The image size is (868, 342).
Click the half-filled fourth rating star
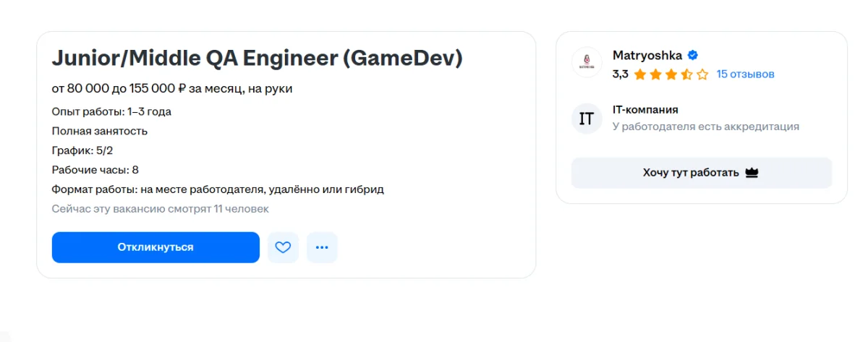tap(686, 74)
